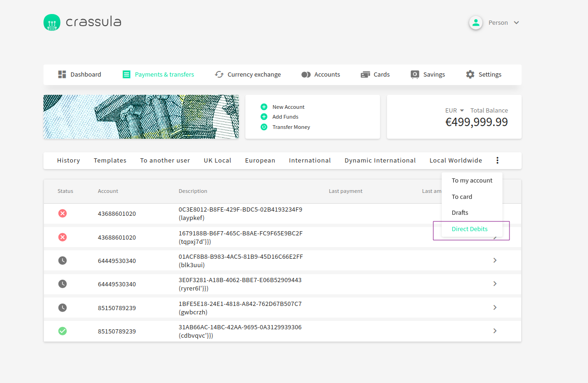Select the Cards icon in navigation
This screenshot has width=588, height=383.
[366, 75]
